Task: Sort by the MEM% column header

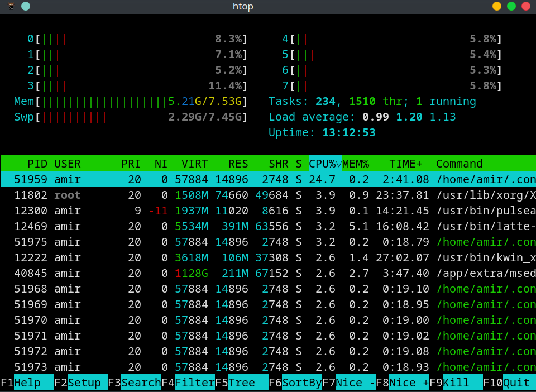Action: pyautogui.click(x=356, y=164)
